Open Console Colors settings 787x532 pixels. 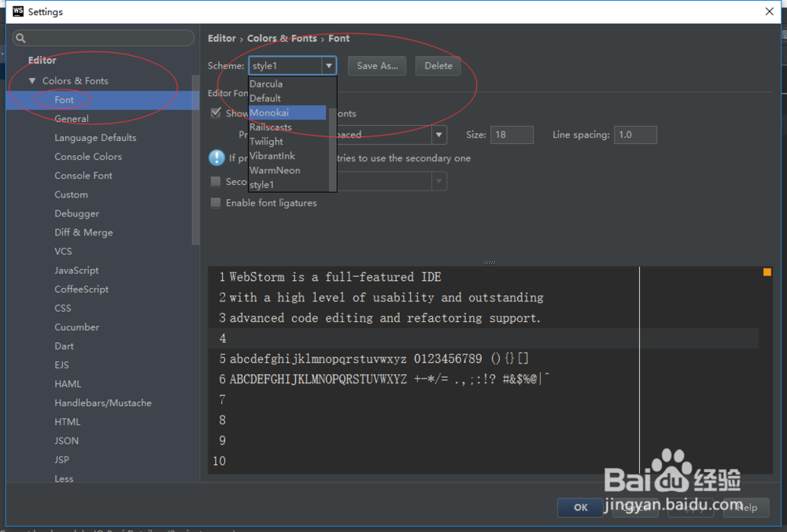click(x=88, y=157)
